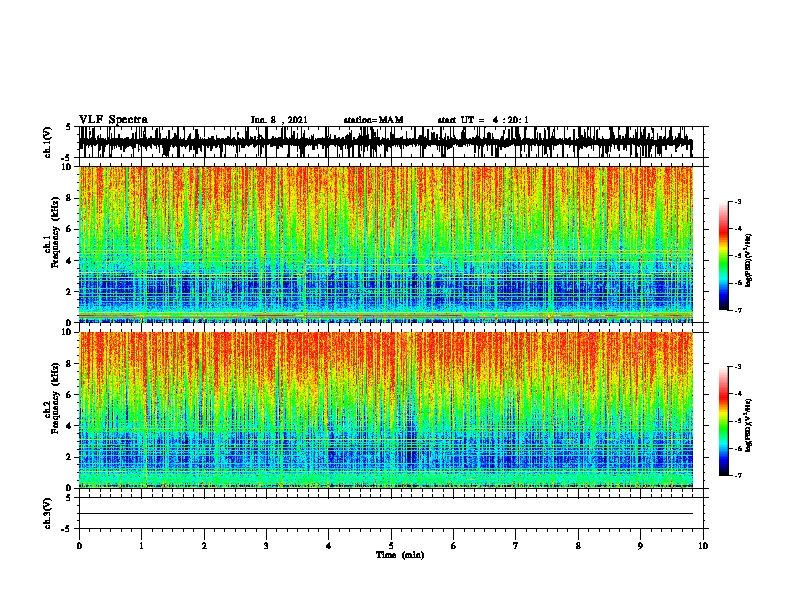Click time axis tick label "5"
The width and height of the screenshot is (792, 612).
[391, 546]
